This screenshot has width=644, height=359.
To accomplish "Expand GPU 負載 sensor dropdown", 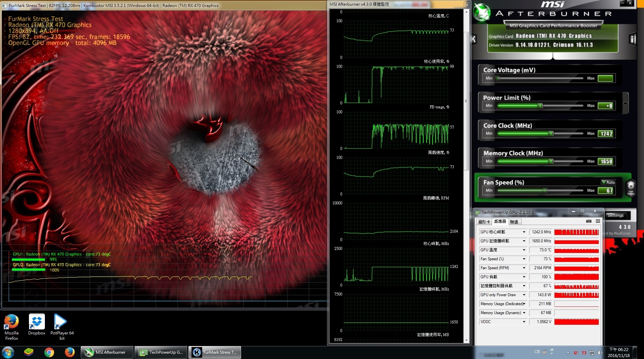I will coord(524,277).
